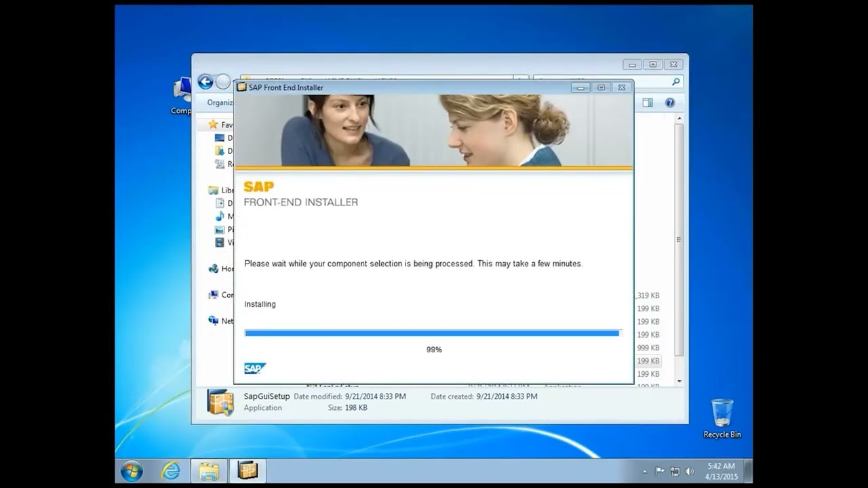Select Recent Places icon under Favorites
The height and width of the screenshot is (488, 868).
click(x=219, y=164)
